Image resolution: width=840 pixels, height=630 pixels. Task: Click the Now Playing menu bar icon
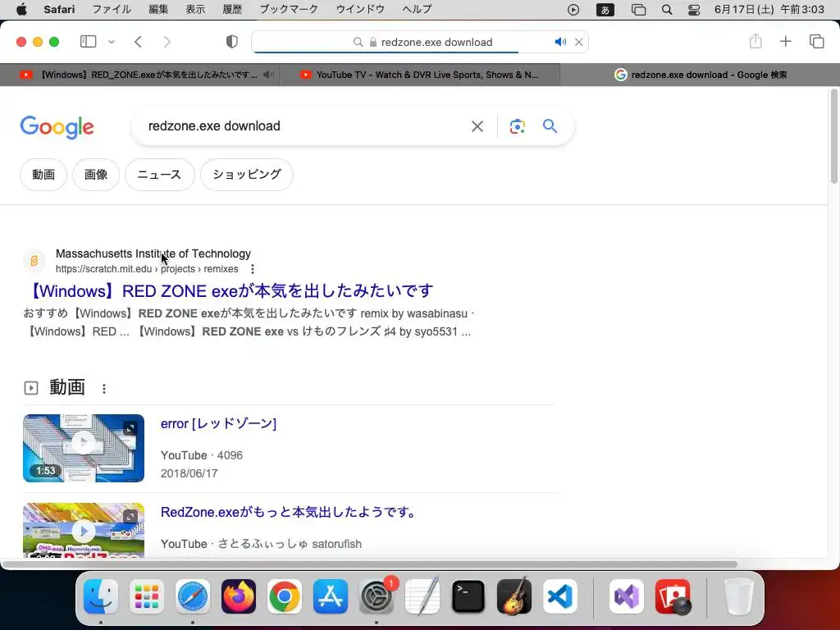(x=573, y=10)
